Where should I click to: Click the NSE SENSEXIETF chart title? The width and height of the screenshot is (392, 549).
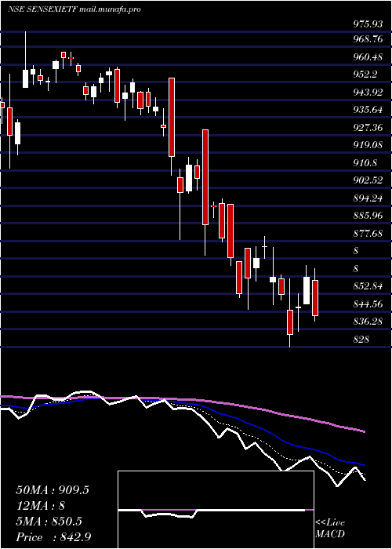point(74,9)
